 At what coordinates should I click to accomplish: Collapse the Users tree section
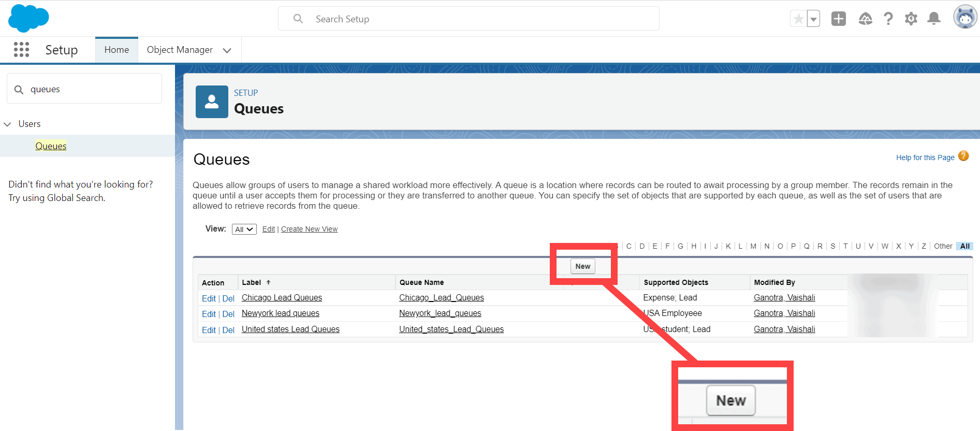[x=7, y=124]
